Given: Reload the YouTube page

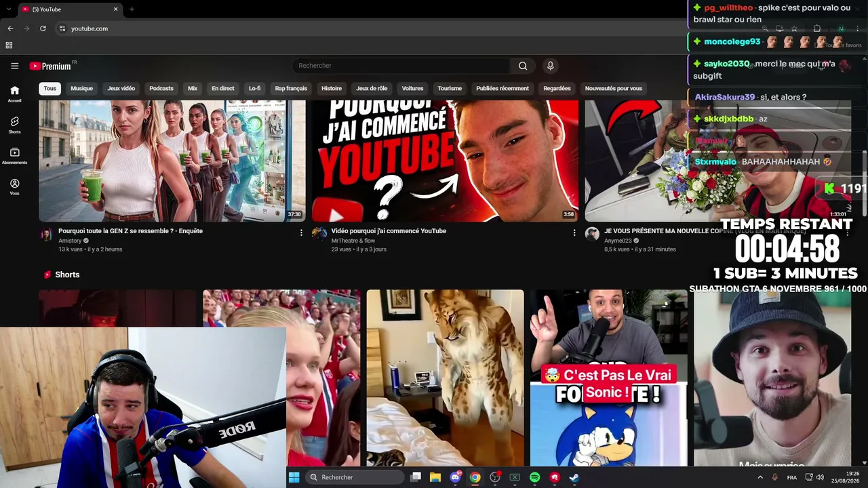Looking at the screenshot, I should coord(43,28).
